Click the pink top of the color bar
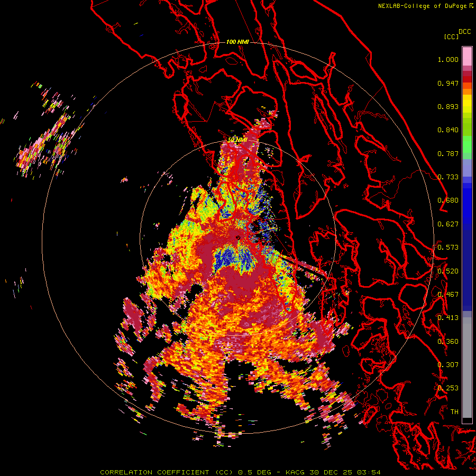 (467, 56)
